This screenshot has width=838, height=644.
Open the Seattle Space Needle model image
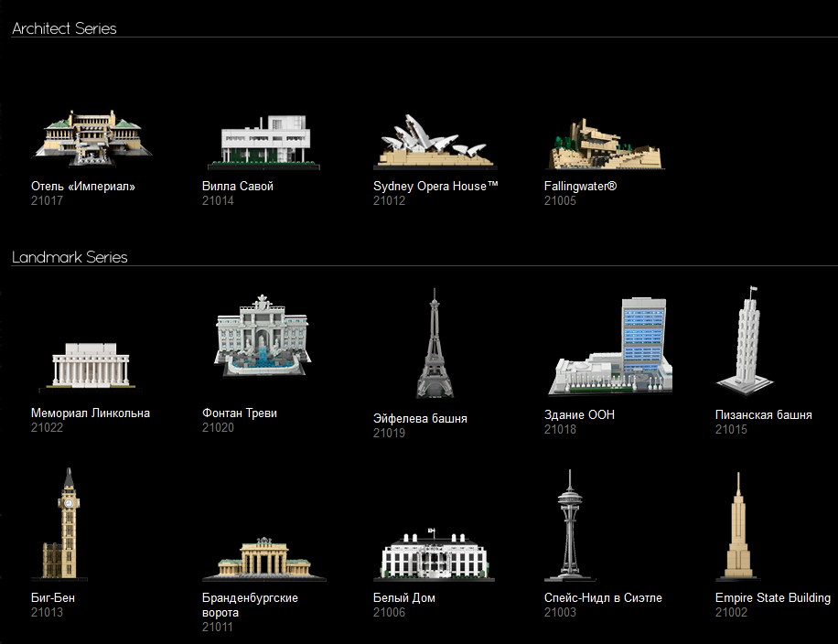(568, 527)
